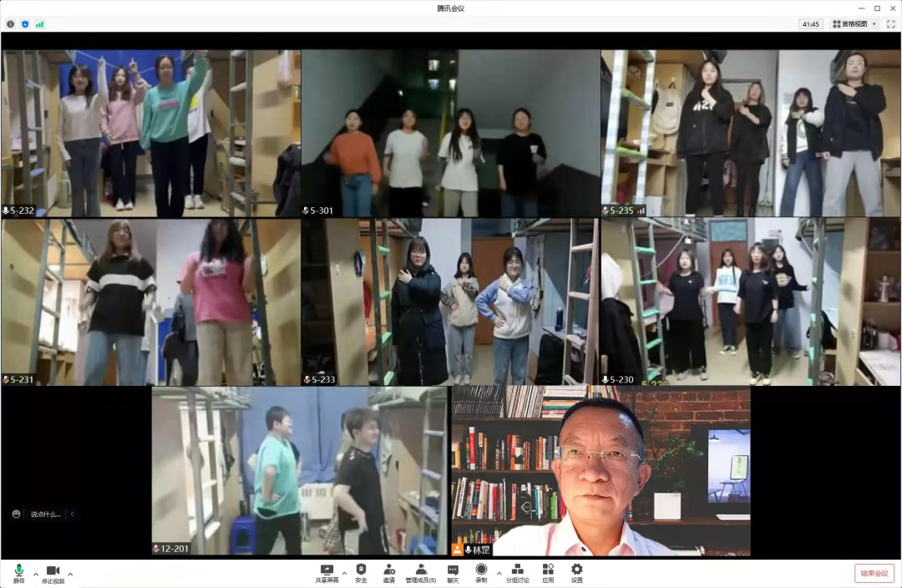The height and width of the screenshot is (588, 902).
Task: Click the meeting info icon in top-left
Action: pos(11,24)
